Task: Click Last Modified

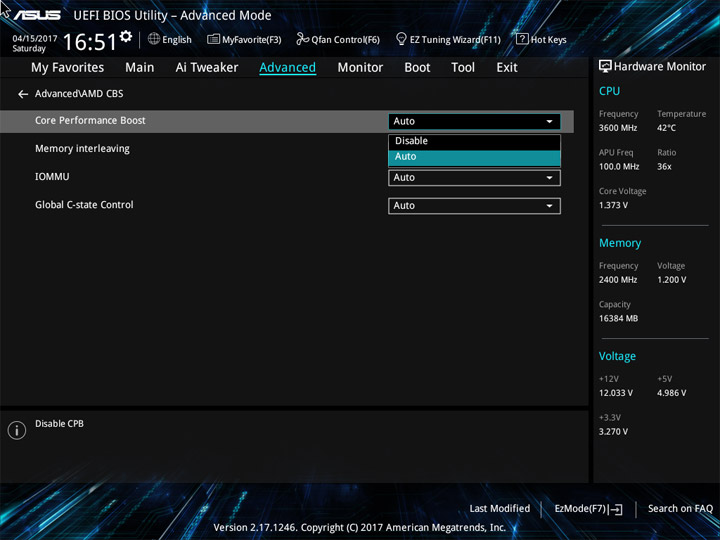Action: (x=500, y=508)
